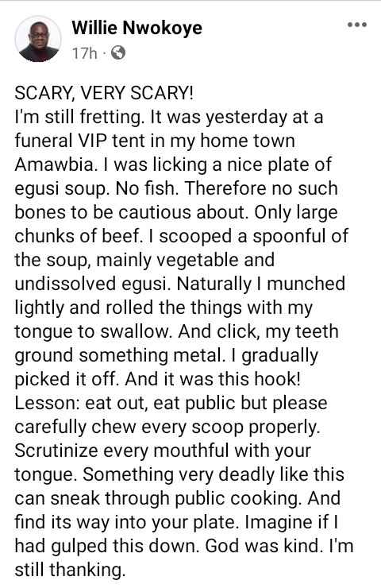
Task: Click the Willie Nwokoye author name
Action: coord(137,28)
